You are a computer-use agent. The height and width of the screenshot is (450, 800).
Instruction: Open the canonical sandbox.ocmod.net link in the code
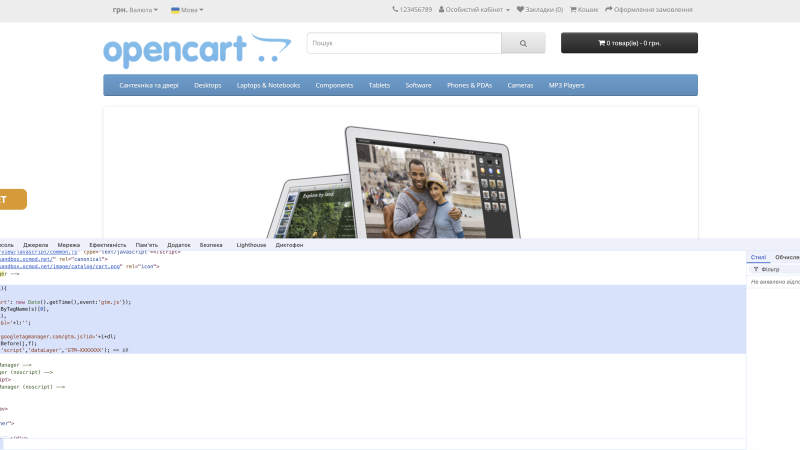coord(27,259)
